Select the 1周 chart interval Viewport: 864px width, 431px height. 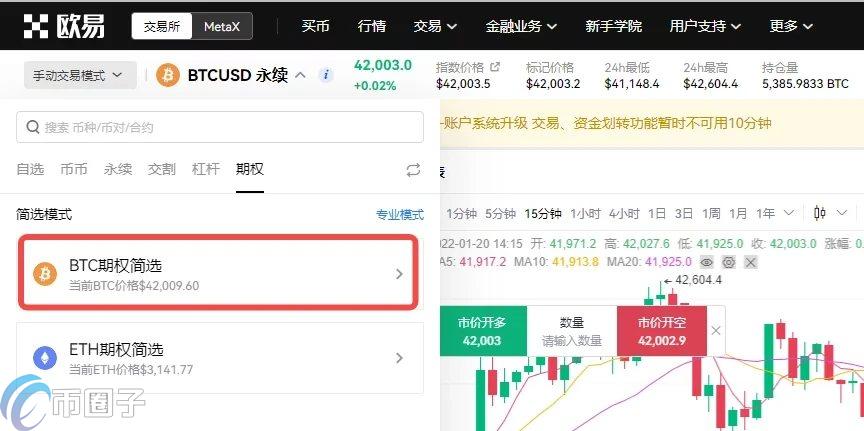(x=711, y=213)
